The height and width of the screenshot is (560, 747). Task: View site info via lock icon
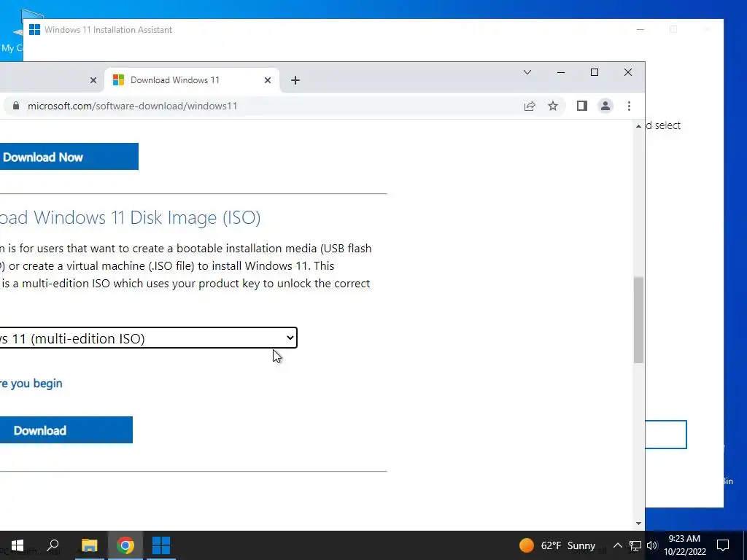[16, 106]
